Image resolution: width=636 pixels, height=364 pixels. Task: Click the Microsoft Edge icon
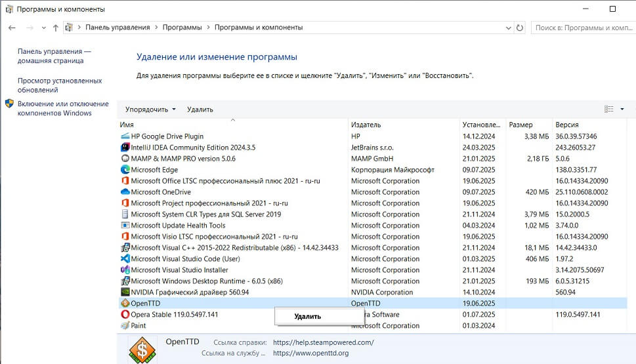(x=125, y=169)
